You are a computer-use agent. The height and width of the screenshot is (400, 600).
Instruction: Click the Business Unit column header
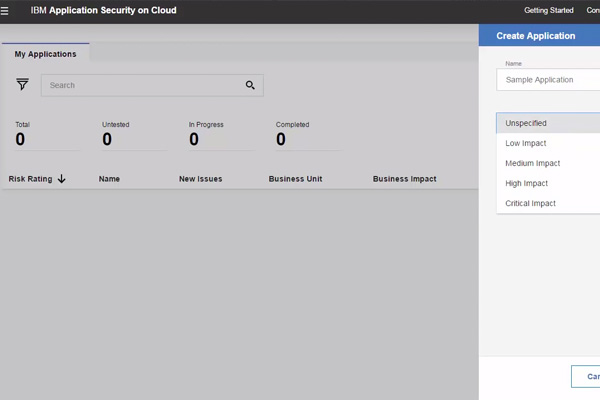[295, 179]
